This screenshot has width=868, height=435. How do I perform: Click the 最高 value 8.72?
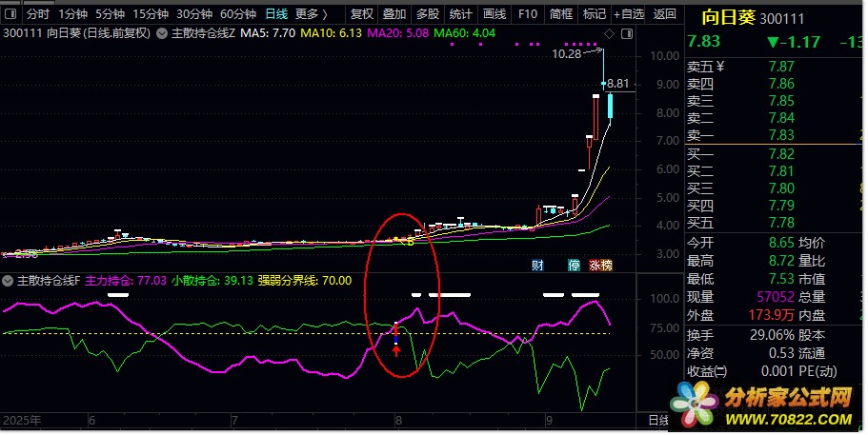781,261
